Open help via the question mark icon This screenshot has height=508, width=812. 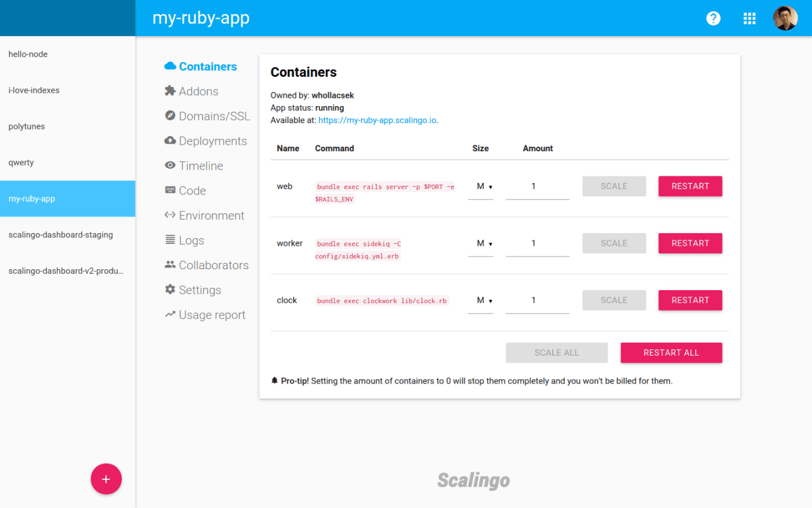point(713,18)
